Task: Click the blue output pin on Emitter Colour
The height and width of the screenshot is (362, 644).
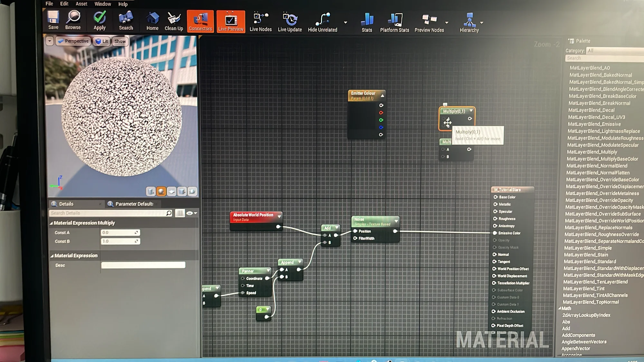Action: (381, 127)
